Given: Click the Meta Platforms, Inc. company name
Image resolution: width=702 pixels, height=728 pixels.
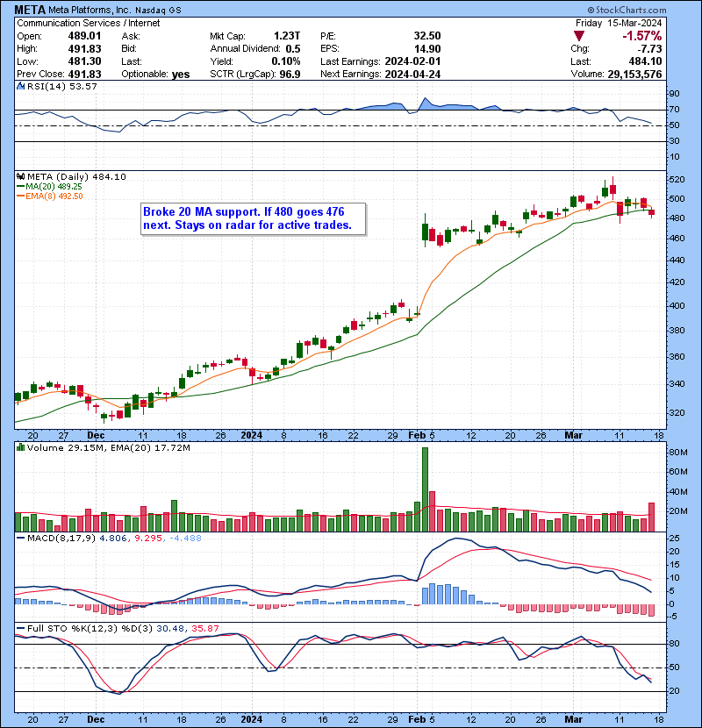Looking at the screenshot, I should (90, 10).
